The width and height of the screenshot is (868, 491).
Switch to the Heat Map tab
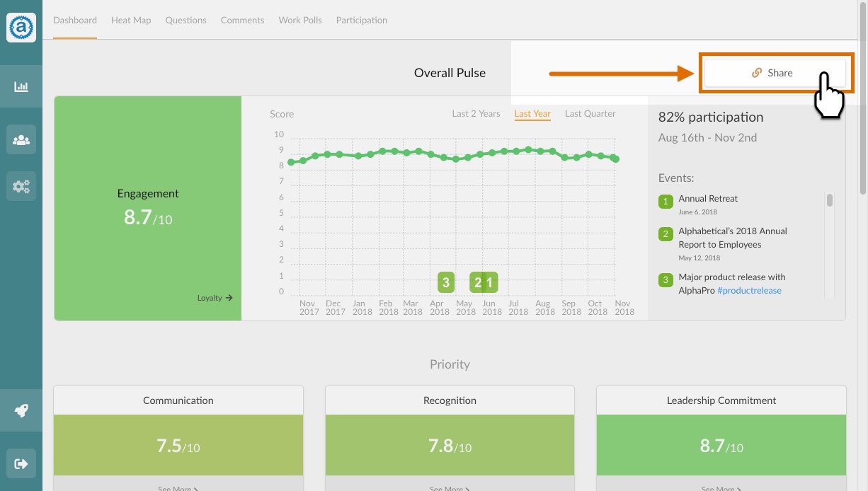pyautogui.click(x=131, y=21)
